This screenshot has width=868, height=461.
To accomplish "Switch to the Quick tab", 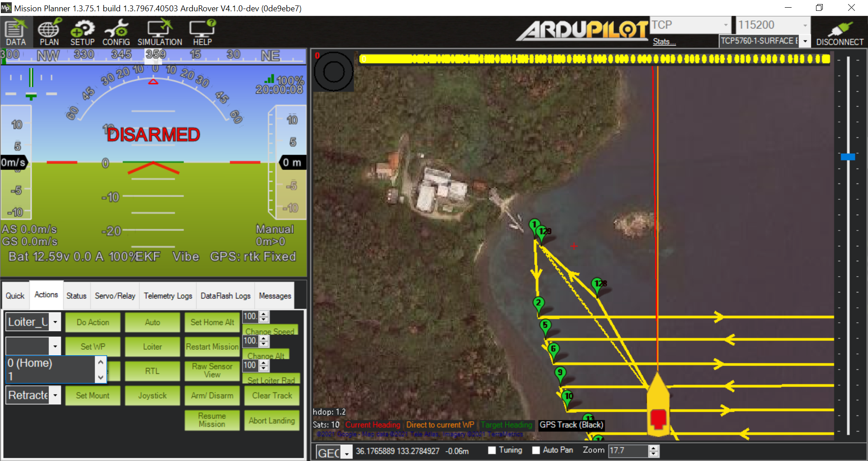I will point(15,296).
